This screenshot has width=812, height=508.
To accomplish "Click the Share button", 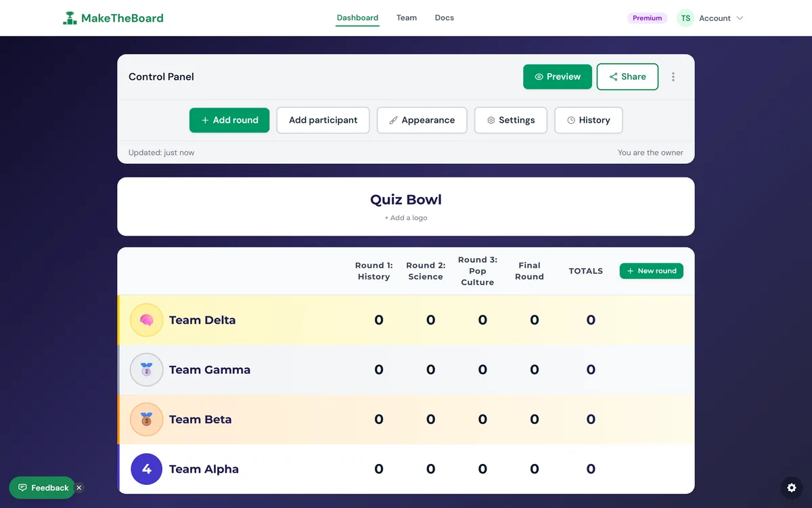I will (x=627, y=77).
